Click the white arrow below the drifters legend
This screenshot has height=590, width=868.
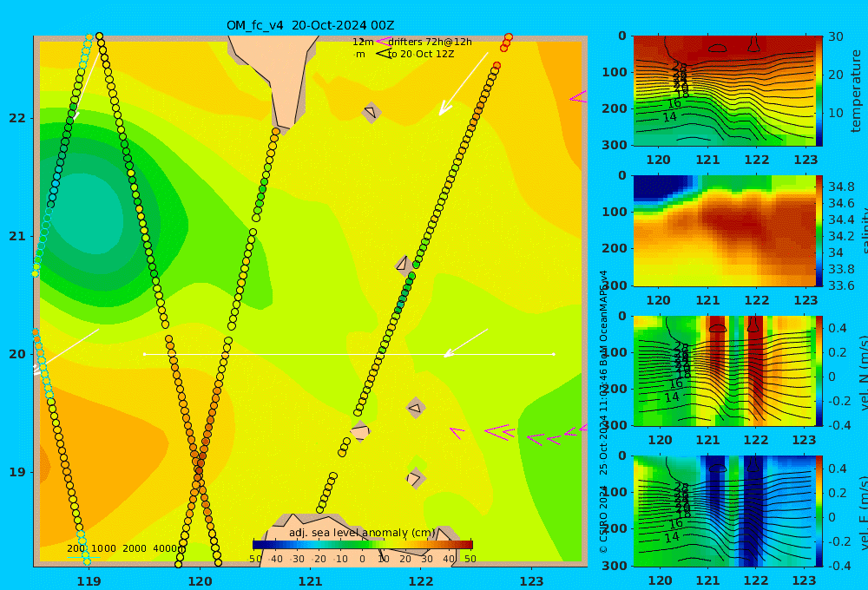464,84
